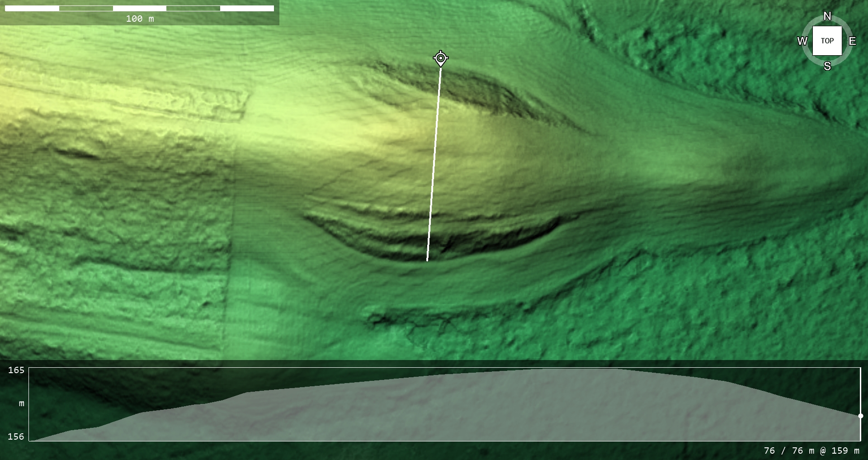
Task: Select the TOP face of the view cube
Action: click(827, 41)
